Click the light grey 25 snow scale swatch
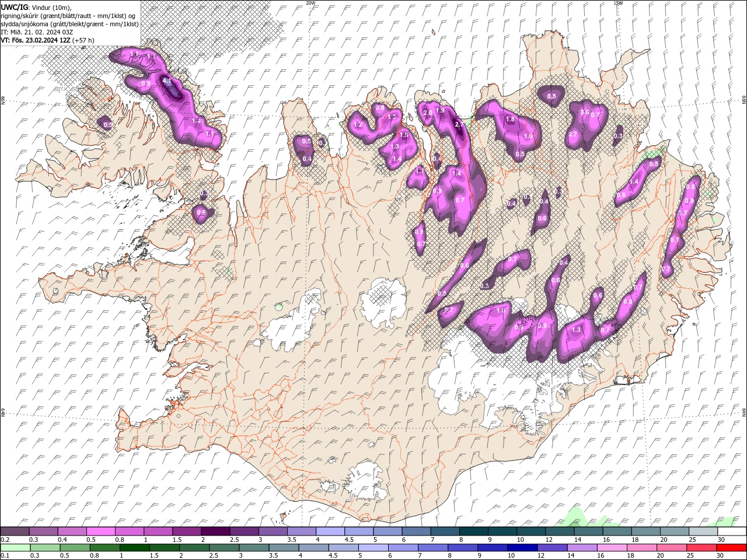 (x=703, y=531)
